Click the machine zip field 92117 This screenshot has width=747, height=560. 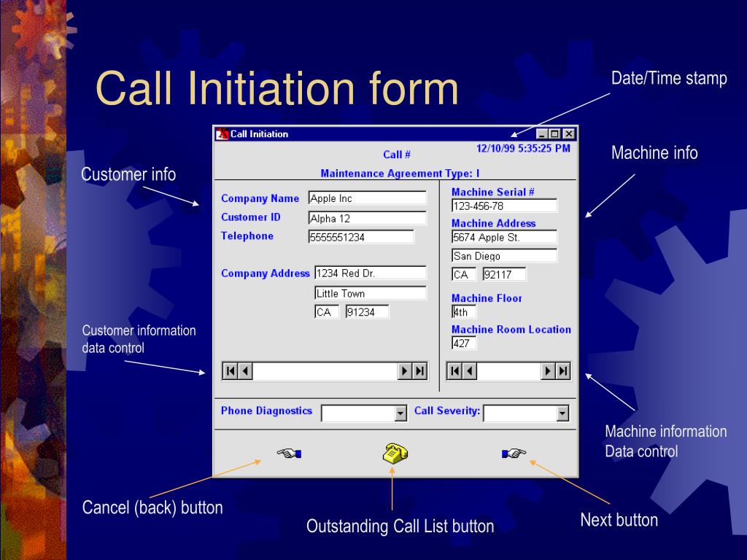[x=505, y=274]
